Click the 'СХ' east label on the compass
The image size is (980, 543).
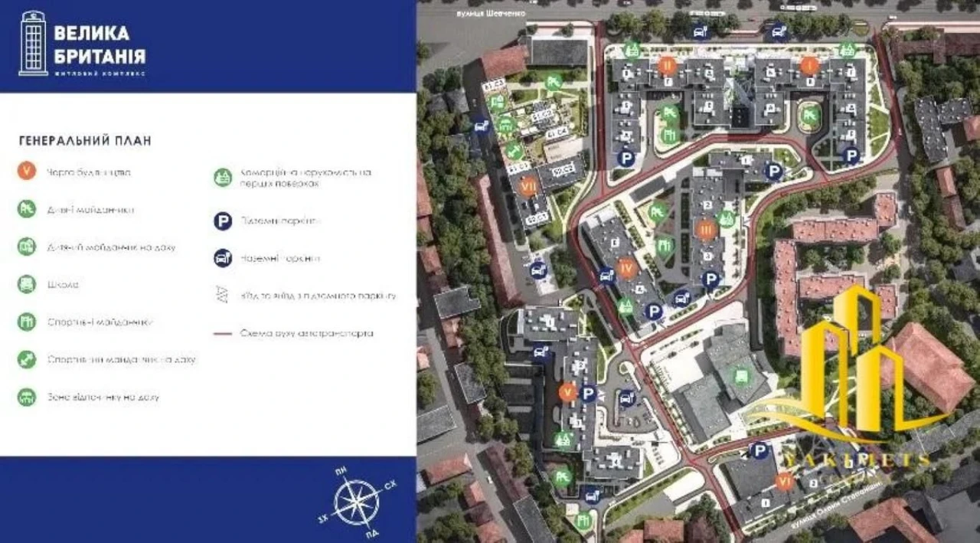(390, 486)
